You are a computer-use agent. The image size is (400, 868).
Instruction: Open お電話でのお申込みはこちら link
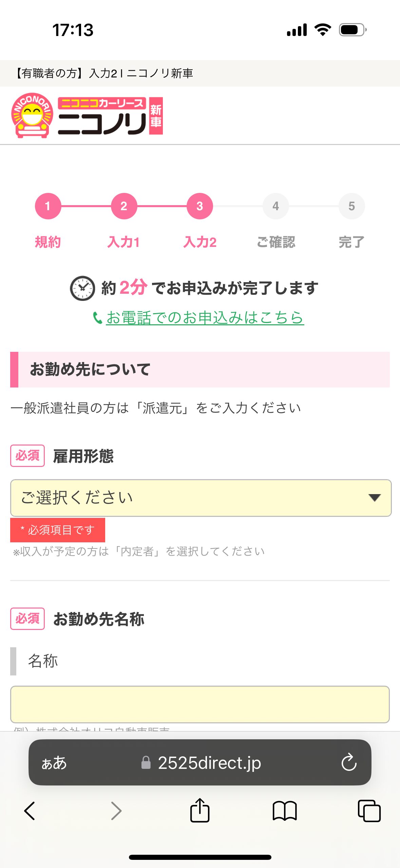pos(205,318)
